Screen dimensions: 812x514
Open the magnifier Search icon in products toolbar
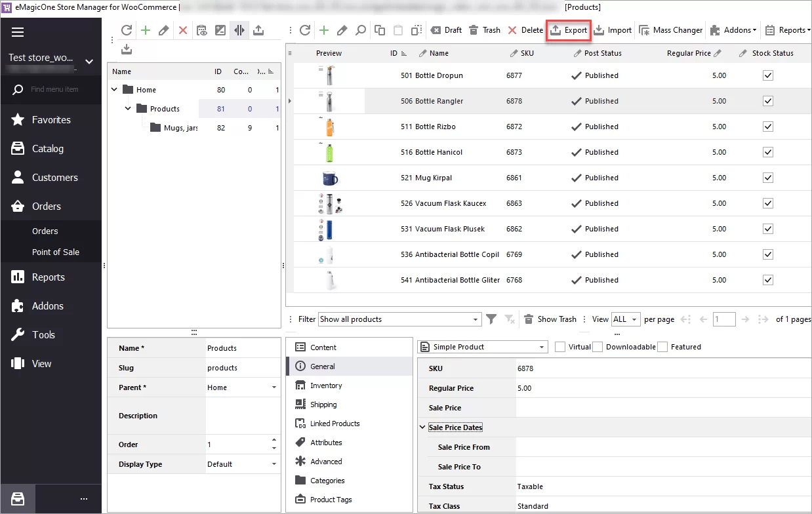(360, 30)
